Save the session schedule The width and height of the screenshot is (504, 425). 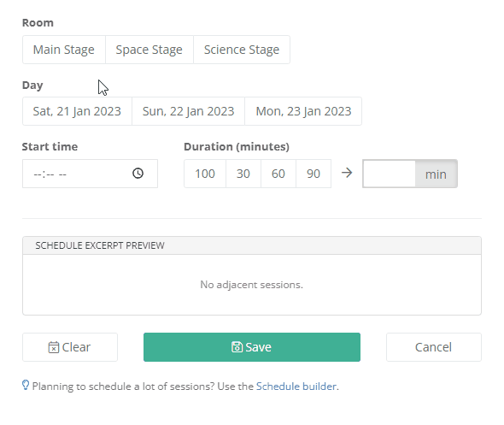tap(252, 347)
